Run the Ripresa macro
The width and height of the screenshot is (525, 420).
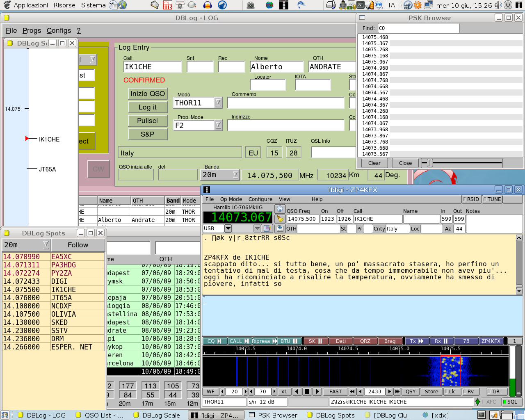264,341
